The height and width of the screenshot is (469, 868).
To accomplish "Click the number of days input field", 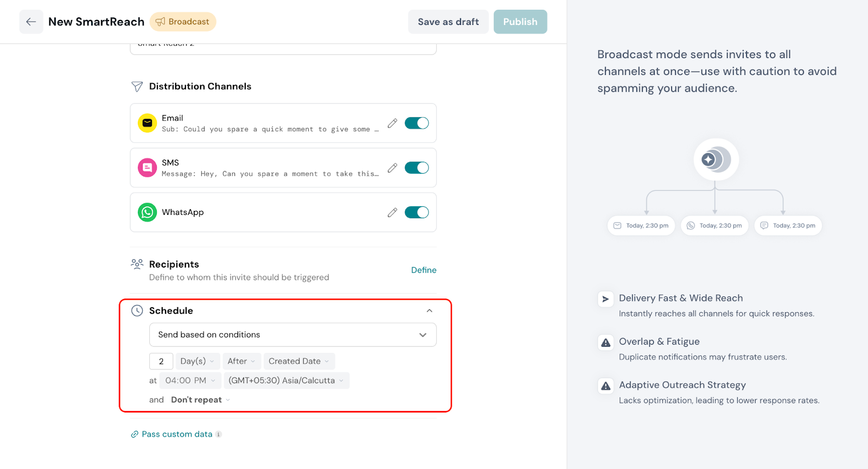I will click(x=161, y=362).
